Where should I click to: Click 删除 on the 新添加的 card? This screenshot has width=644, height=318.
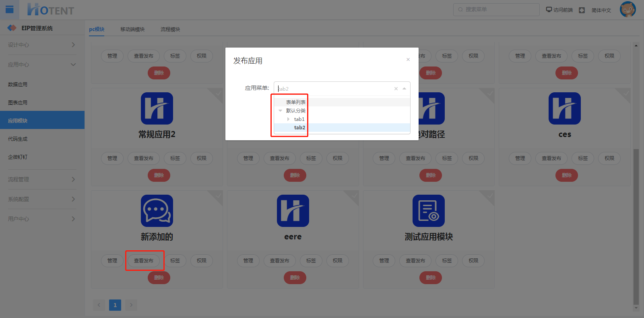click(159, 278)
